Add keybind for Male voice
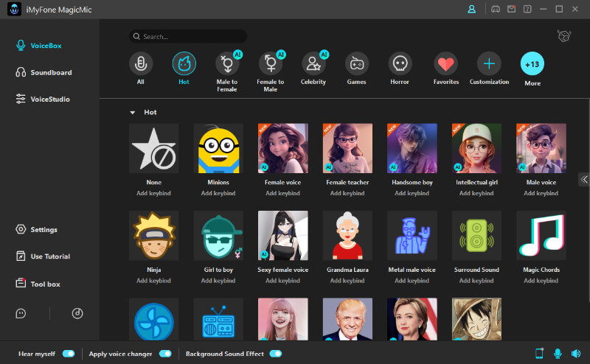The image size is (590, 364). (x=541, y=193)
